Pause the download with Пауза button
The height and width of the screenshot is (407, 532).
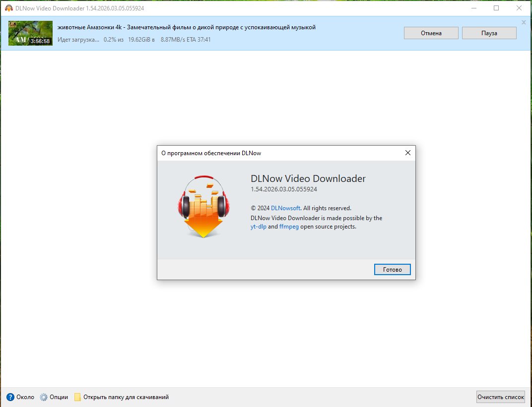coord(489,33)
